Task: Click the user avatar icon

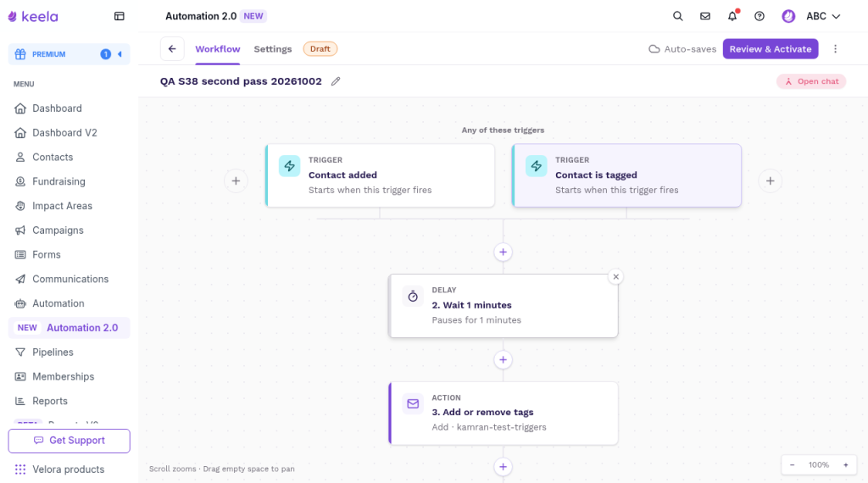Action: click(x=788, y=16)
